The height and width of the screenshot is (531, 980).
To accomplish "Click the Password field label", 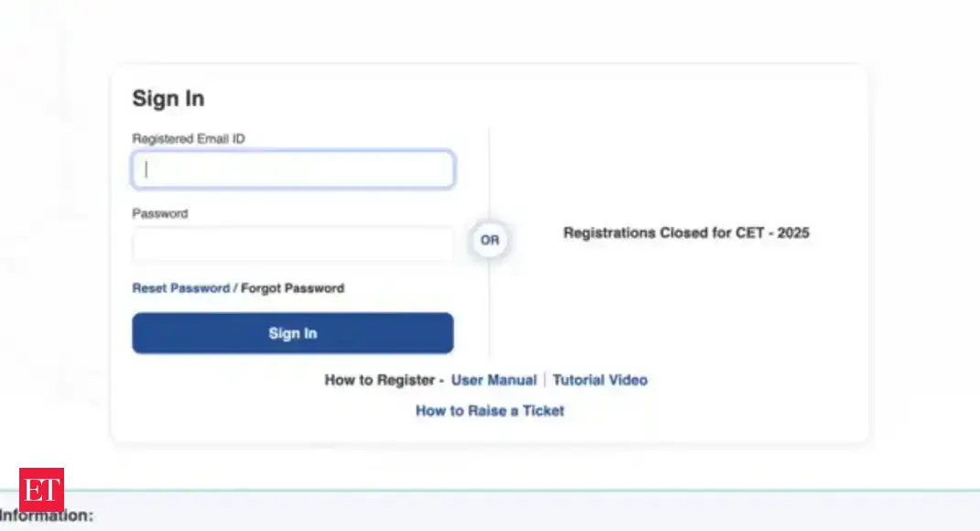I will 160,213.
